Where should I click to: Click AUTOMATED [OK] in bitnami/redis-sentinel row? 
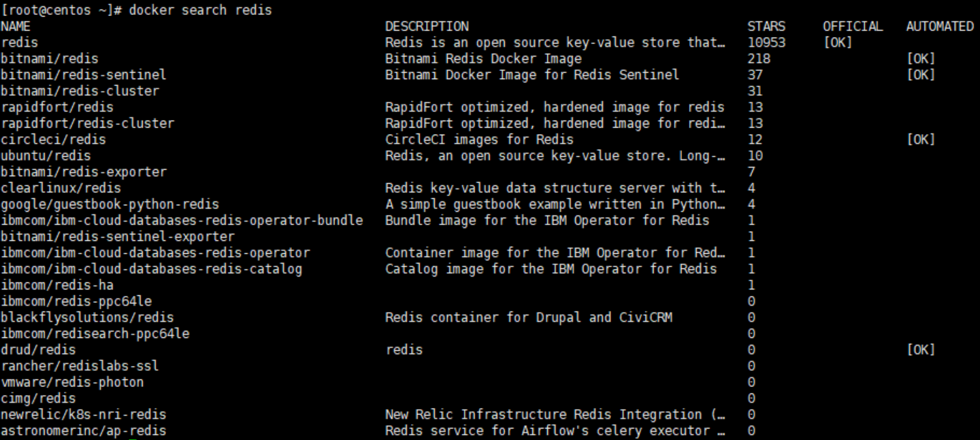(x=921, y=75)
